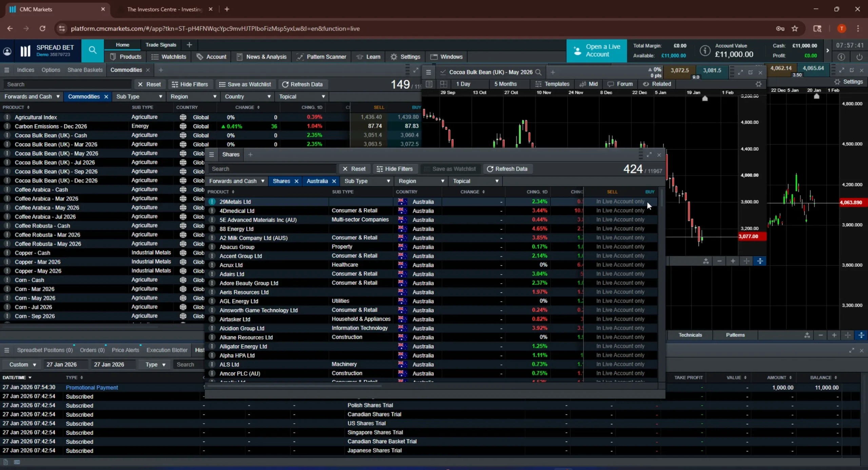Open the Share Baskets tab

(x=85, y=70)
